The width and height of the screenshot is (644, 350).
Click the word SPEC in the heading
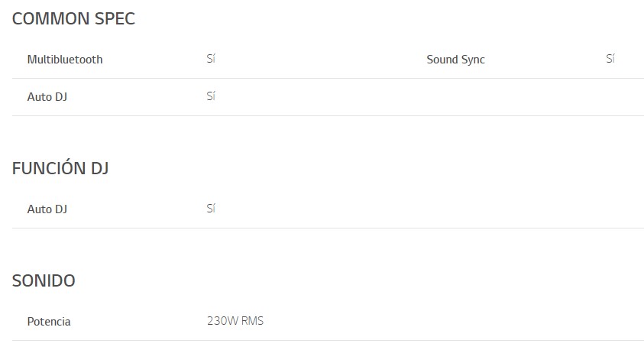(114, 19)
